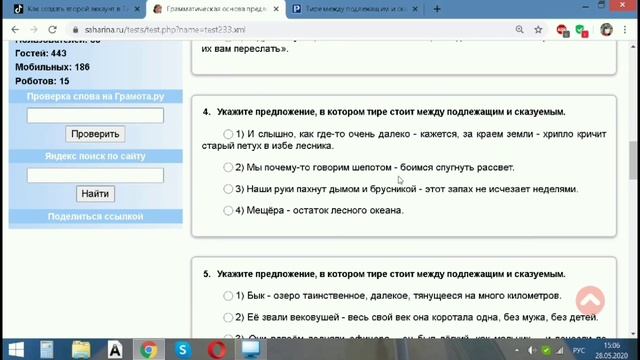Image resolution: width=640 pixels, height=360 pixels.
Task: Select option 4 Мещёра - остаток лесного океана
Action: pyautogui.click(x=228, y=210)
